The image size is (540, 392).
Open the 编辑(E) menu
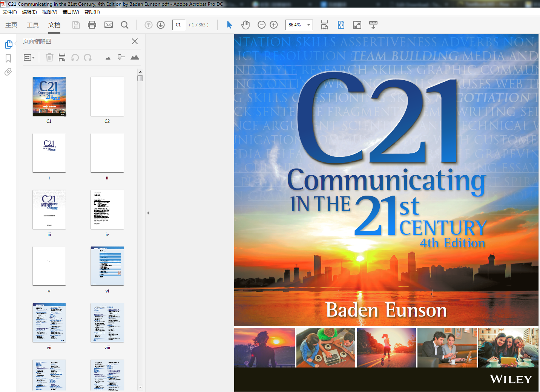pyautogui.click(x=29, y=12)
